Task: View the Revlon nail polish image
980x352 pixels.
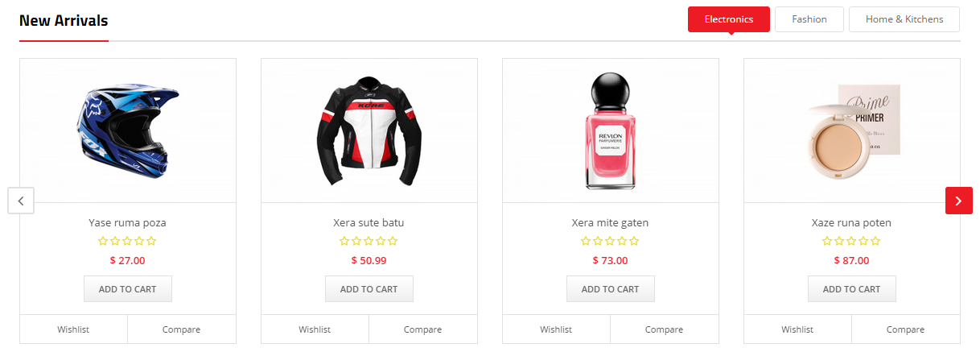Action: [x=611, y=131]
